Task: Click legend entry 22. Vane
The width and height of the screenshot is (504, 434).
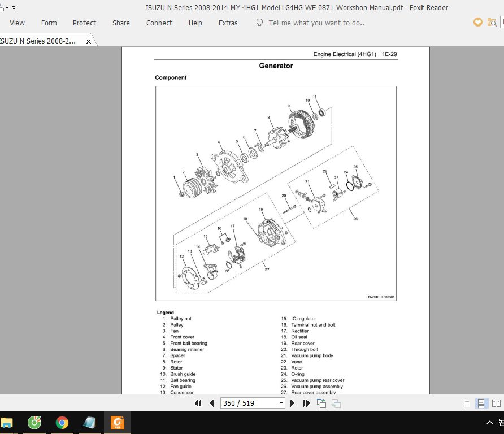Action: [x=291, y=362]
